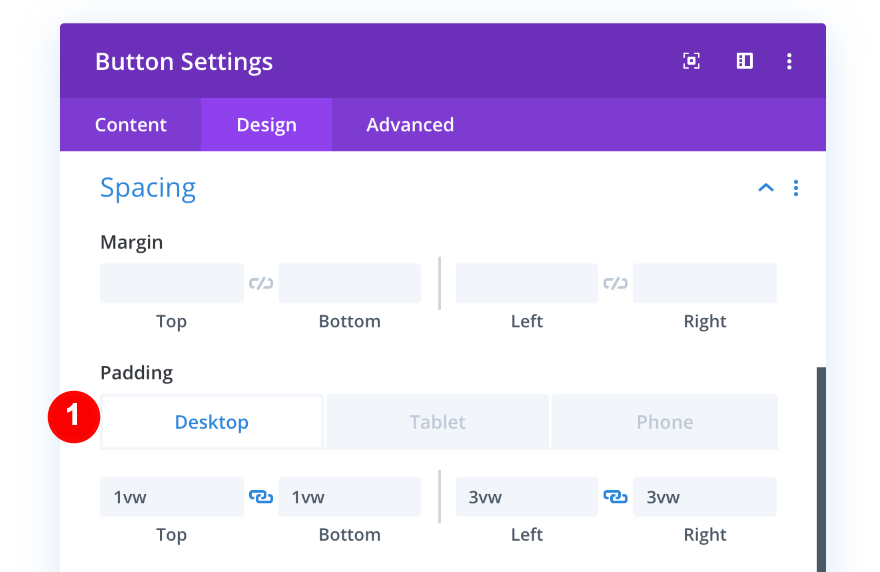The image size is (880, 572).
Task: Select the Desktop padding view
Action: point(212,422)
